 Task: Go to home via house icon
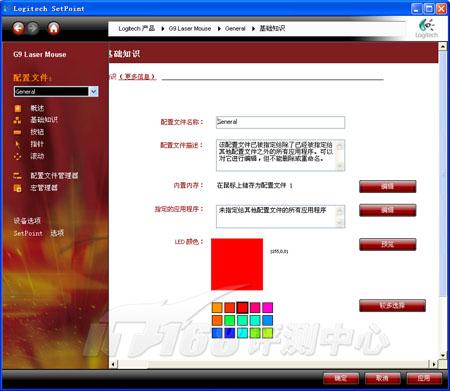pyautogui.click(x=53, y=28)
